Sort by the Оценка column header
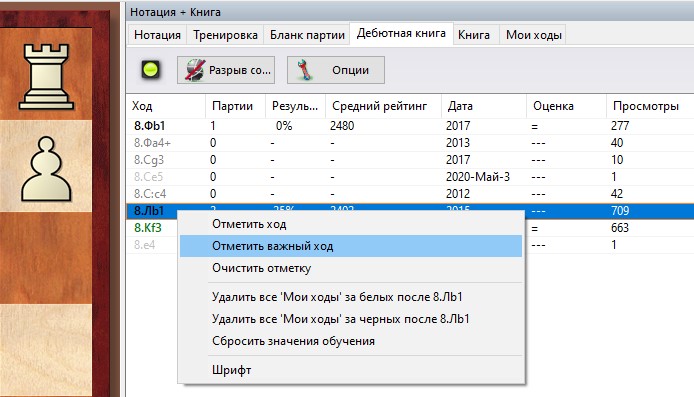694x397 pixels. point(566,106)
